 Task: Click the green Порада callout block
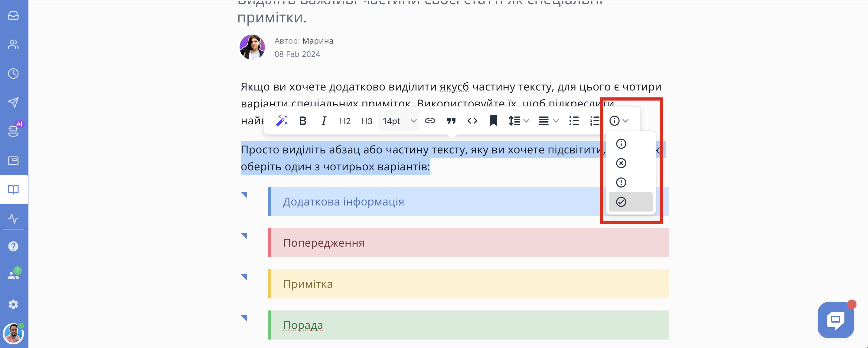pos(468,325)
